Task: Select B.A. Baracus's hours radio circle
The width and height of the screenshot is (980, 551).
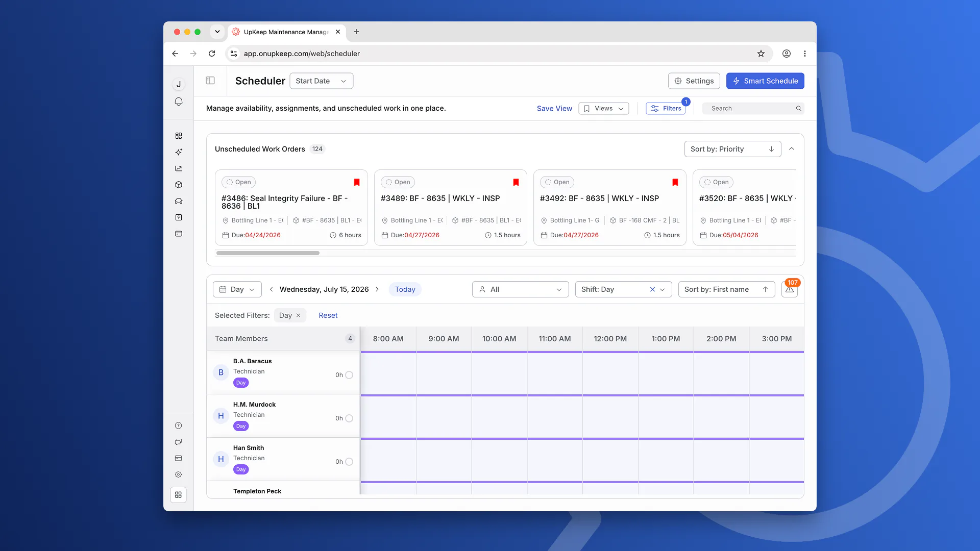Action: point(349,375)
